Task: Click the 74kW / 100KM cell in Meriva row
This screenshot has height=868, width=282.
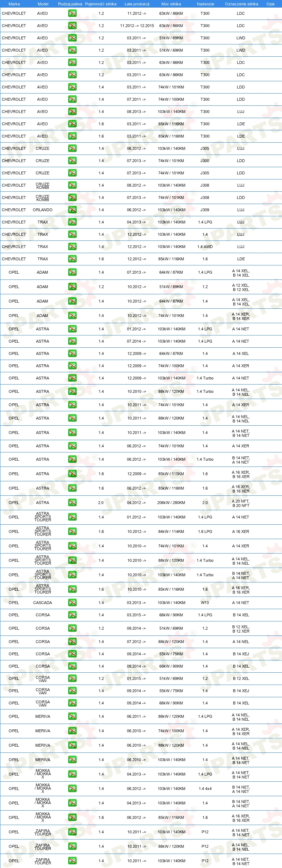Action: pos(171,731)
